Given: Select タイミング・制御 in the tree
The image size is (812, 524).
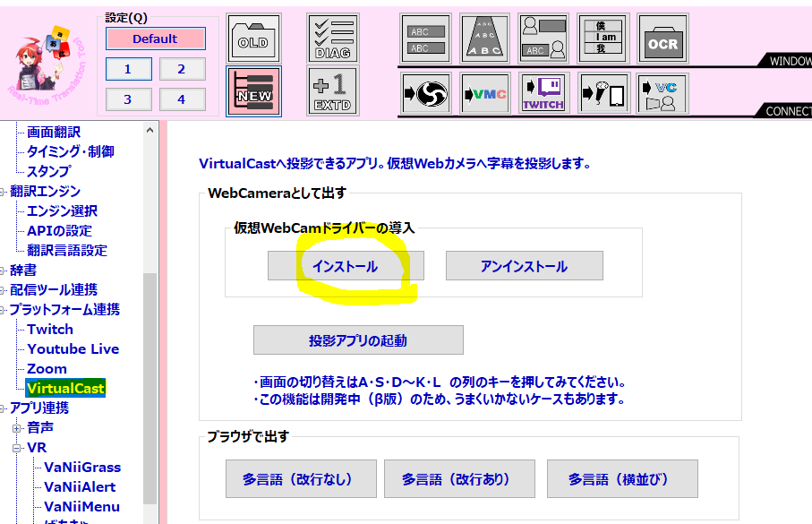Looking at the screenshot, I should (x=70, y=151).
